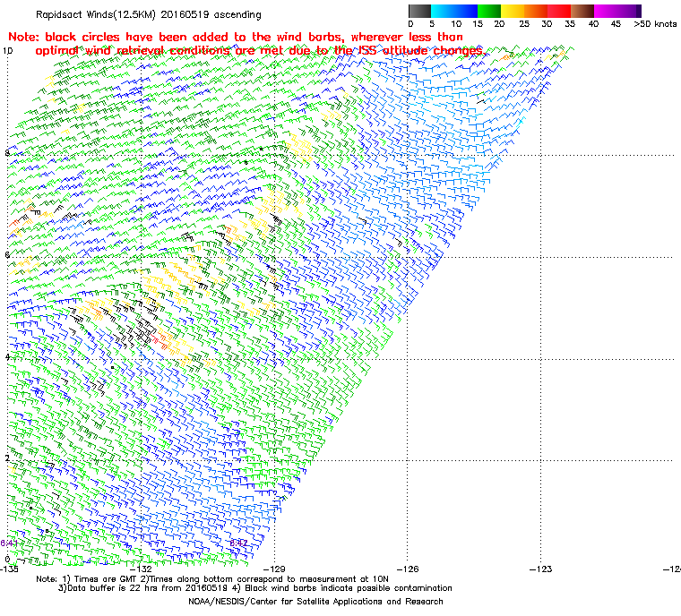The height and width of the screenshot is (616, 681).
Task: Click the legend scale label '5'
Action: pos(432,24)
